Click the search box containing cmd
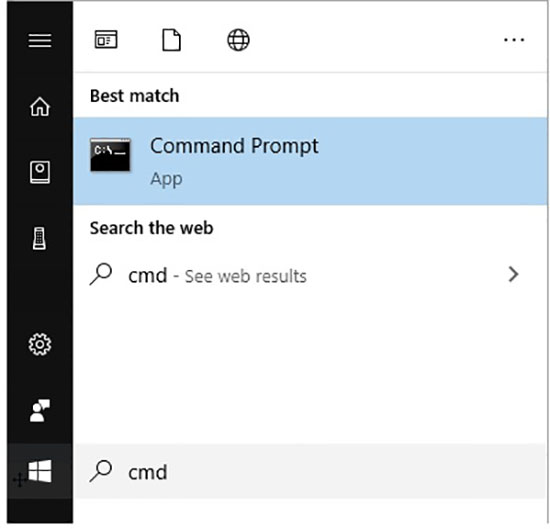 (310, 471)
